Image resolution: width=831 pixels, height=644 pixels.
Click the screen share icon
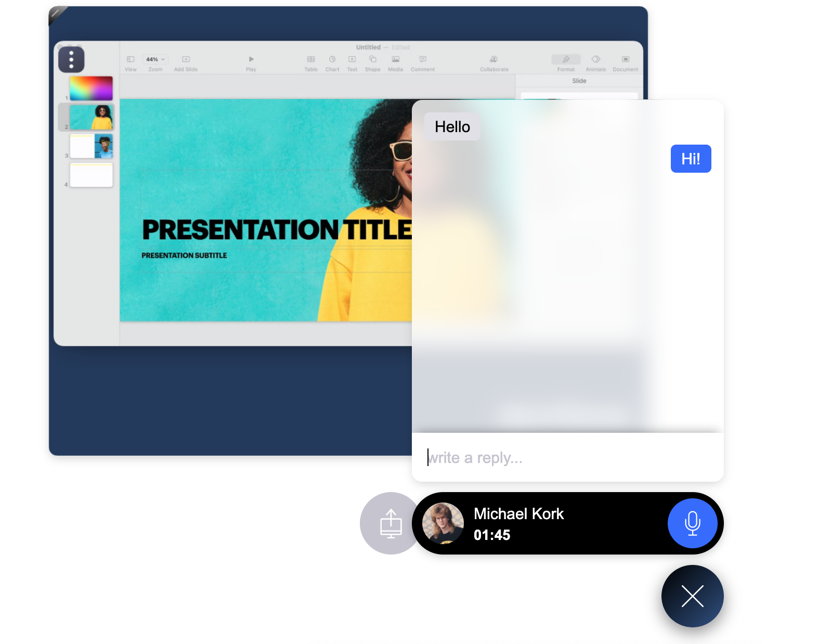391,523
